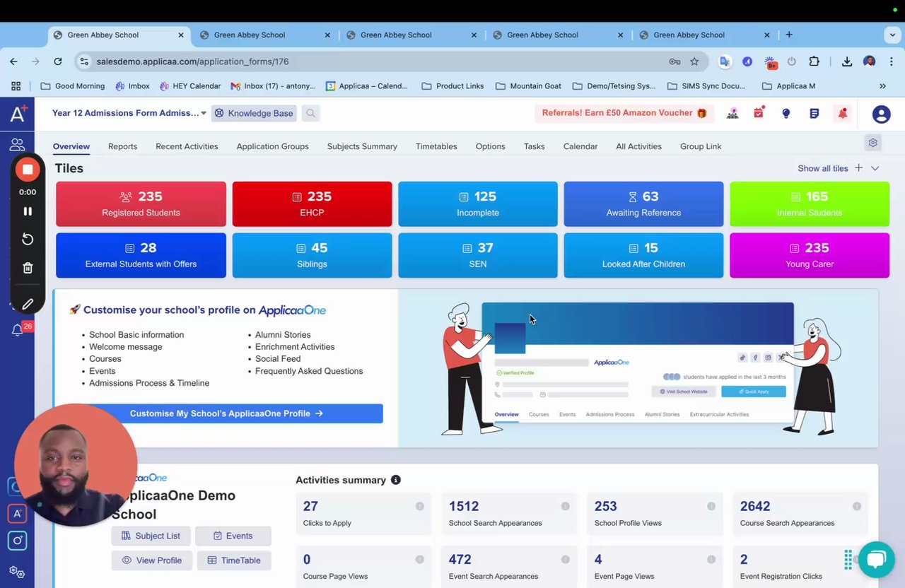Open the user profile avatar menu
The image size is (905, 588).
point(881,114)
